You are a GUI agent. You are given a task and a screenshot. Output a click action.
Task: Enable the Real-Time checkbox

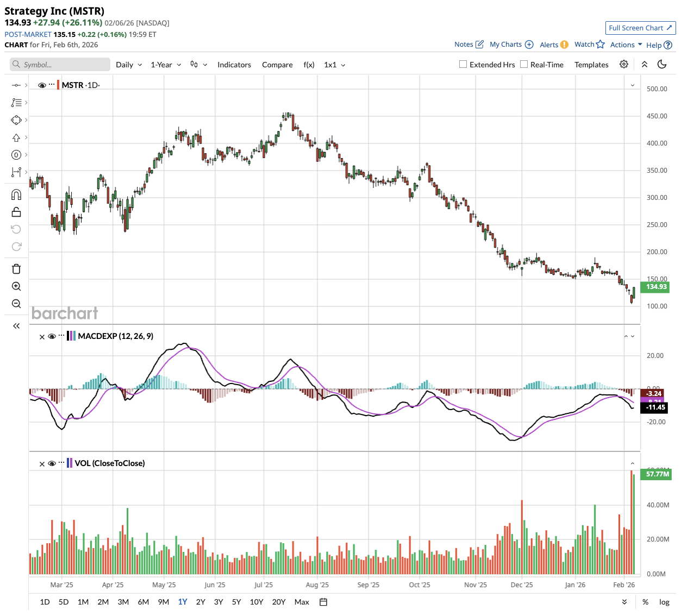524,64
